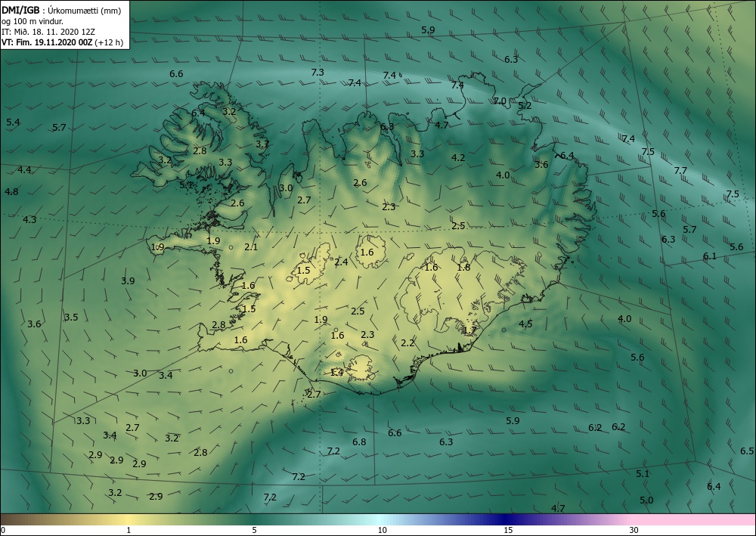Viewport: 756px width, 536px height.
Task: Click the 'og 100 m vindur.' legend line
Action: (x=33, y=20)
